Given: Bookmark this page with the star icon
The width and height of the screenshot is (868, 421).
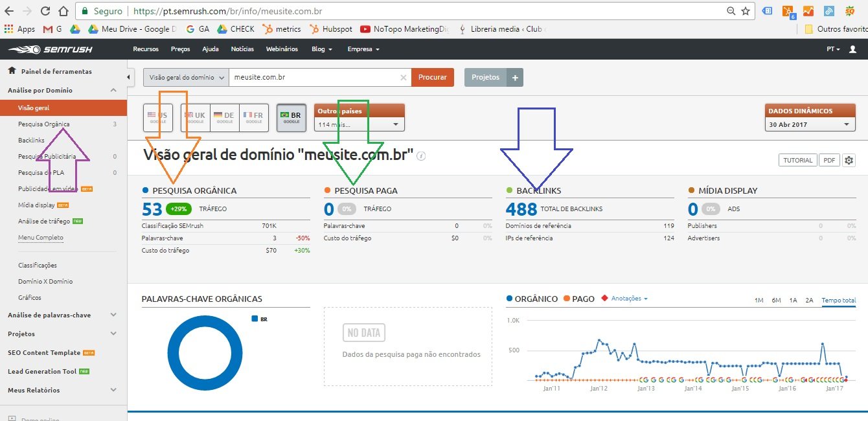Looking at the screenshot, I should pyautogui.click(x=746, y=11).
